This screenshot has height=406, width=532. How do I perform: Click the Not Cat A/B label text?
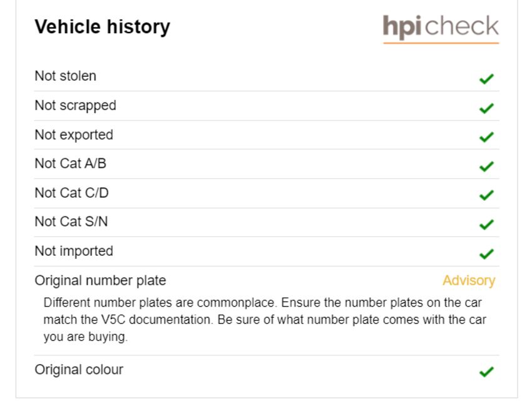(x=71, y=163)
